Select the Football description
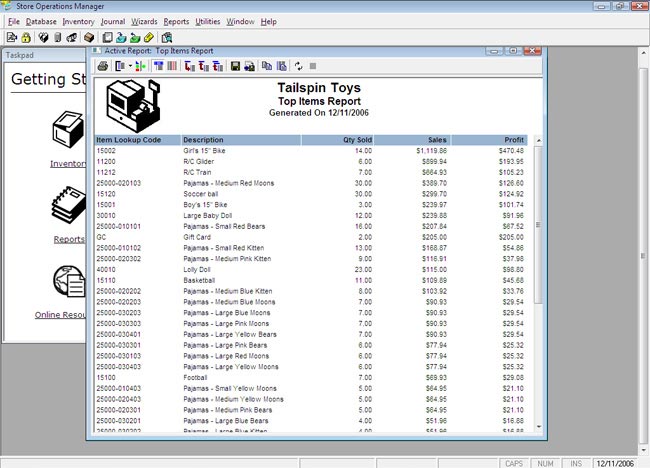This screenshot has width=650, height=468. click(x=195, y=378)
